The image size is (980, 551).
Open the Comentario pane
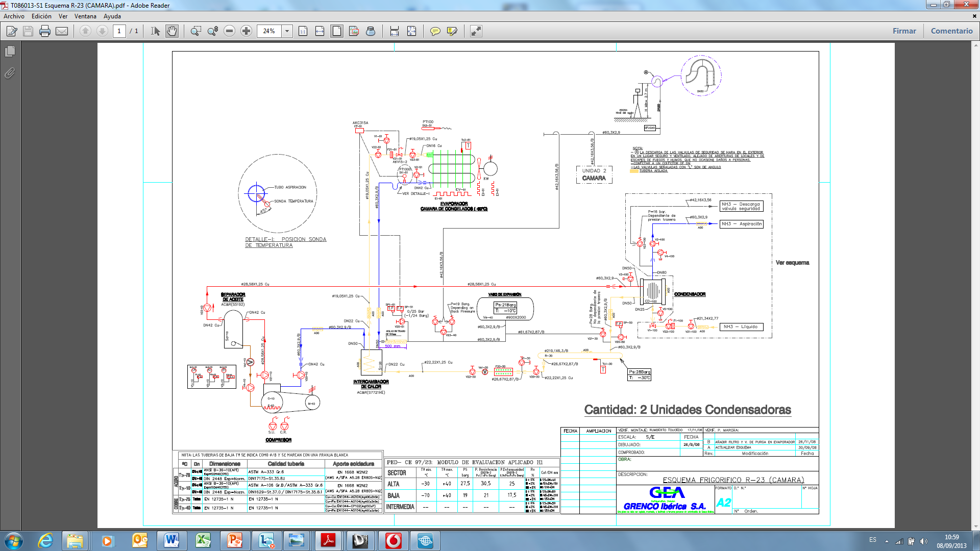click(x=951, y=31)
